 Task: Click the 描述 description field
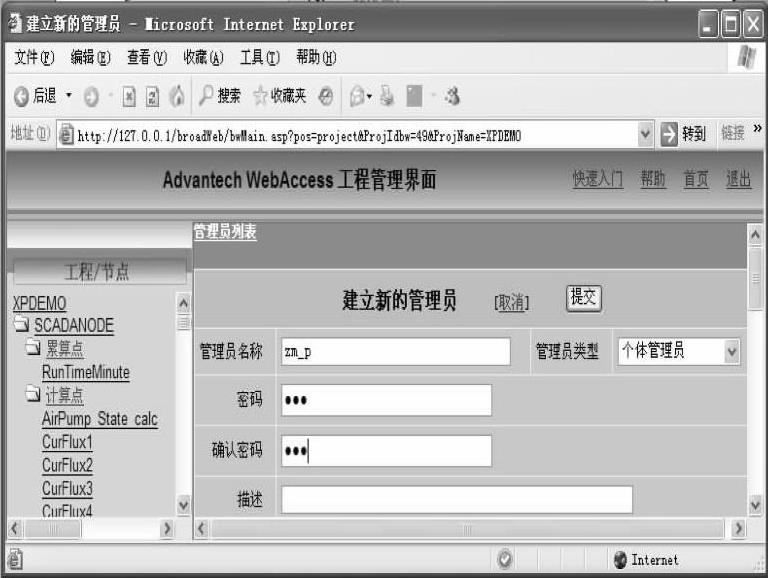coord(457,500)
